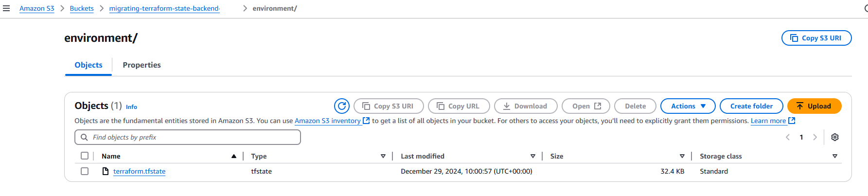Click the external link icon after Amazon S3 inventory
Viewport: 868px width, 196px height.
(x=366, y=121)
